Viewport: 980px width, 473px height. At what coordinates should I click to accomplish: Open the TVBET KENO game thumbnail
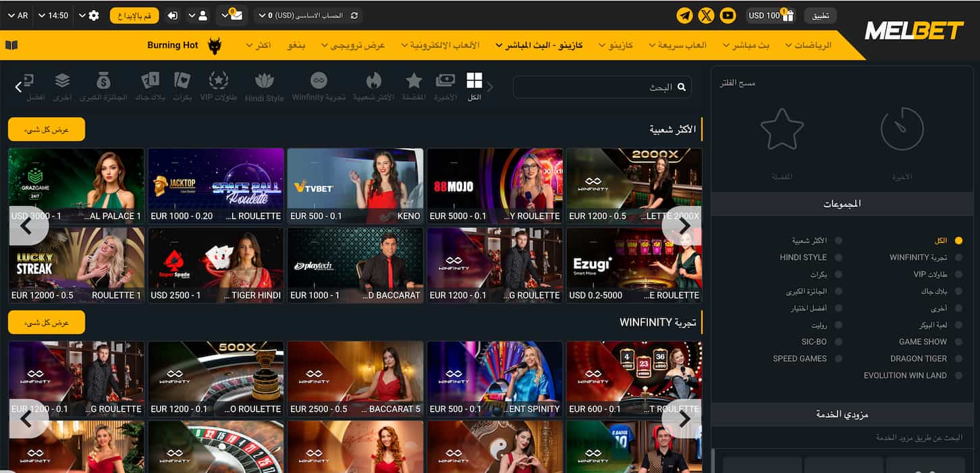tap(356, 186)
